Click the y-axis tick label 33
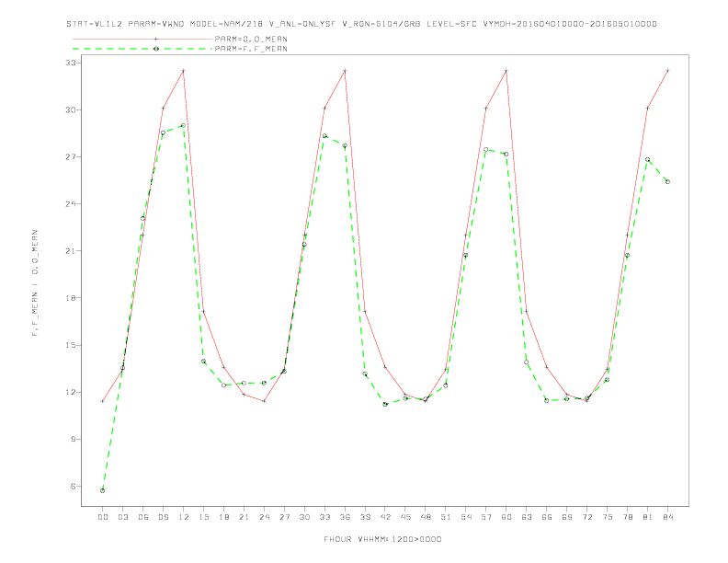 pyautogui.click(x=70, y=63)
